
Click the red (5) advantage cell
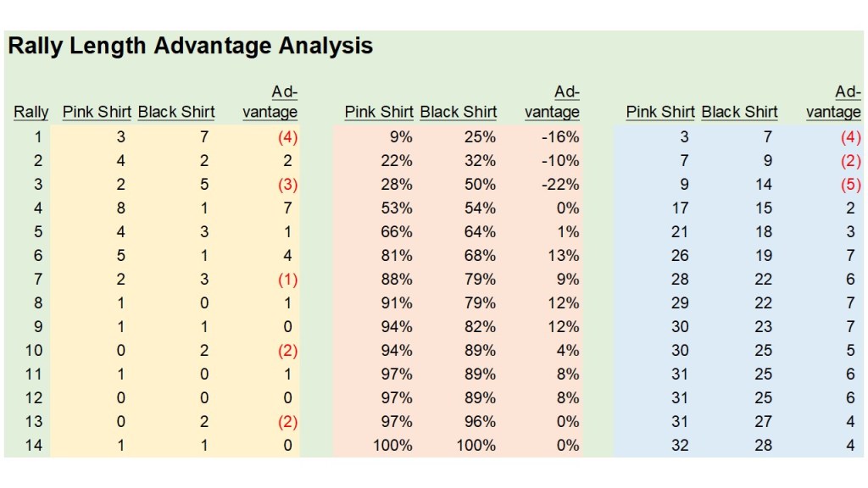click(x=848, y=184)
